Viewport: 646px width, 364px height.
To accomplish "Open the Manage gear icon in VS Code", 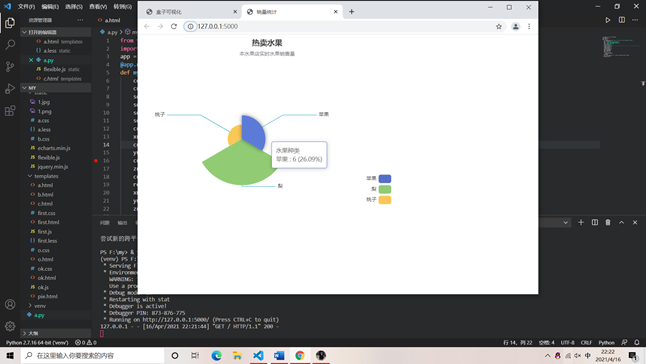I will [10, 326].
